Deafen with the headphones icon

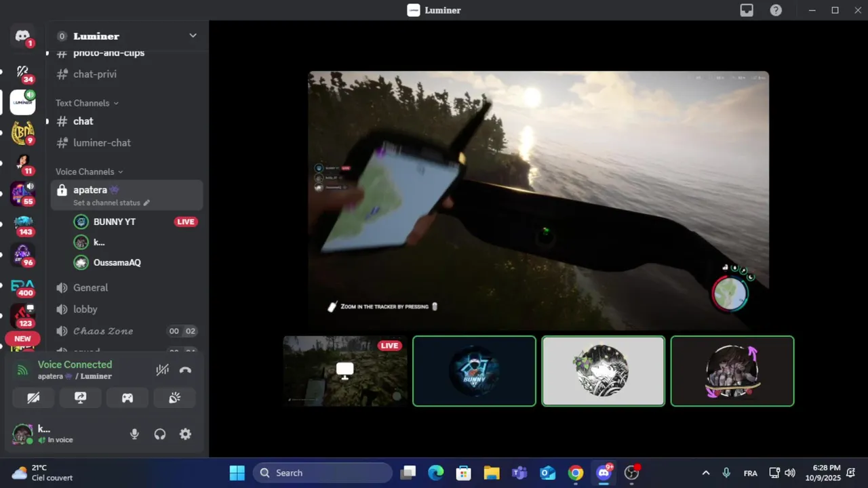pos(160,434)
